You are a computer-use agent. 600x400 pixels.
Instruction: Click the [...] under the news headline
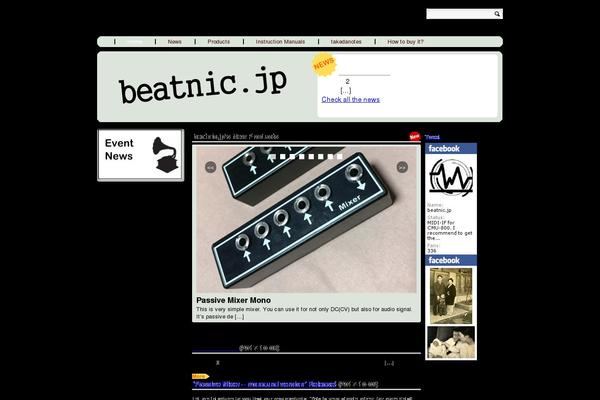[346, 91]
